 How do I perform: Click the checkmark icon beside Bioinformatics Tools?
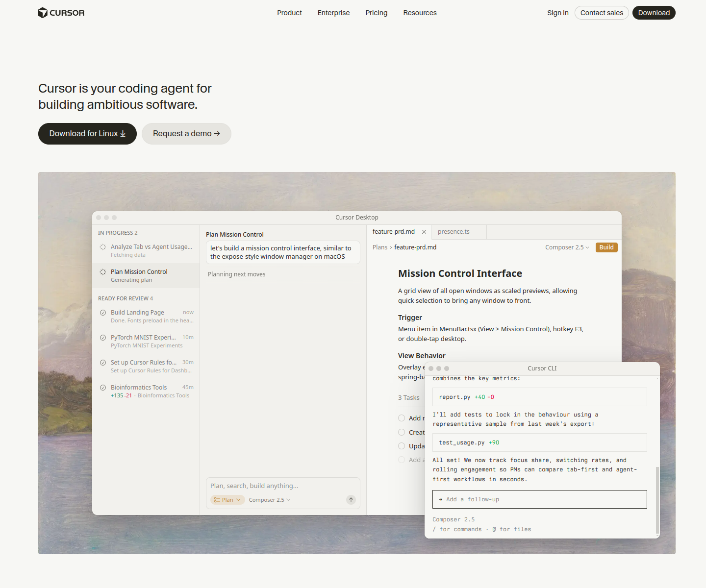[x=103, y=388]
